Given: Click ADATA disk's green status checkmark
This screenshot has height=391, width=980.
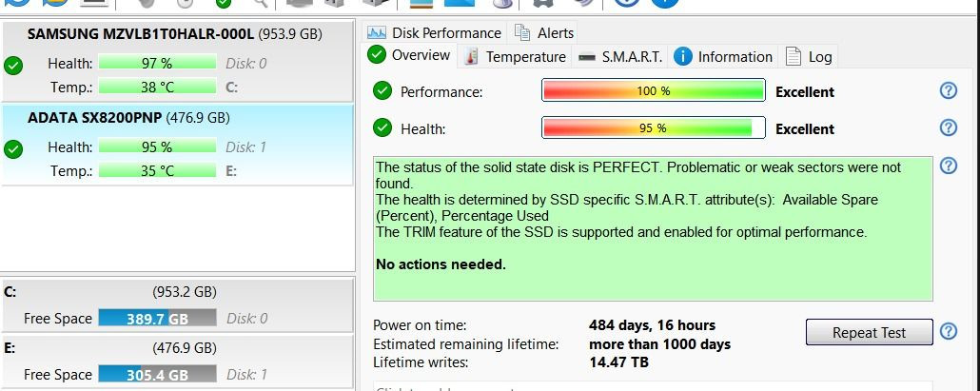Looking at the screenshot, I should (13, 149).
